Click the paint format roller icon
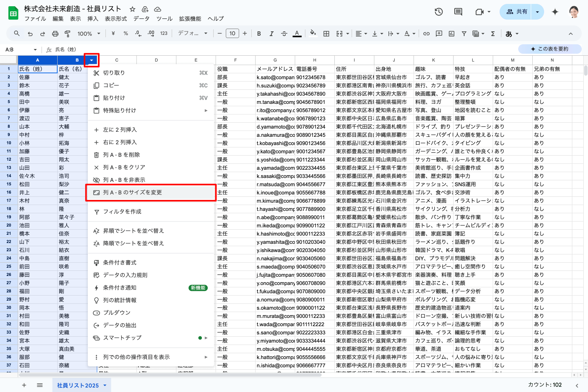The image size is (588, 392). (67, 34)
